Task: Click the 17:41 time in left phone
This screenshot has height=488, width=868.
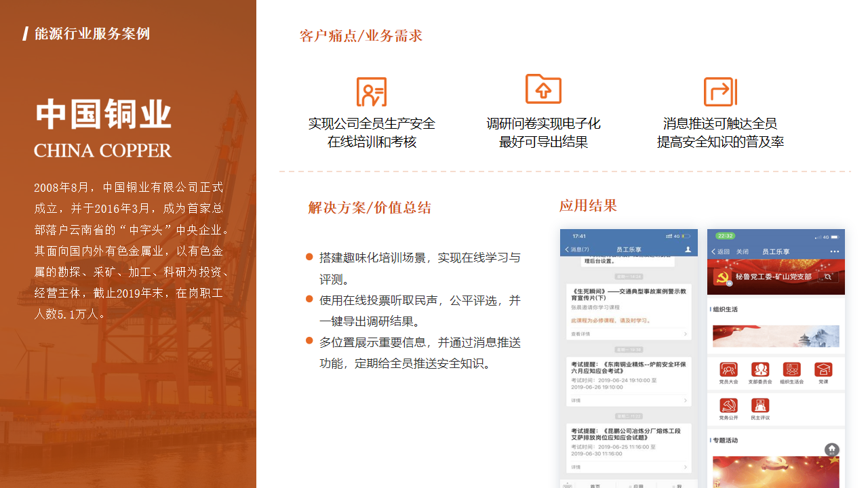Action: 579,236
